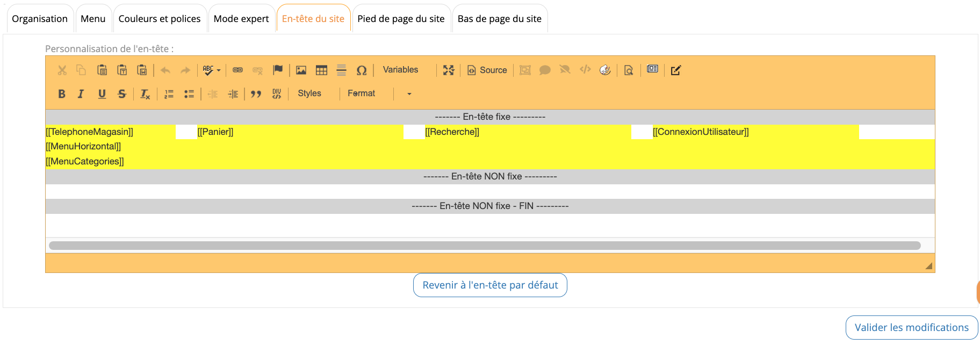Insert a table in the header editor
This screenshot has width=980, height=345.
(x=321, y=70)
